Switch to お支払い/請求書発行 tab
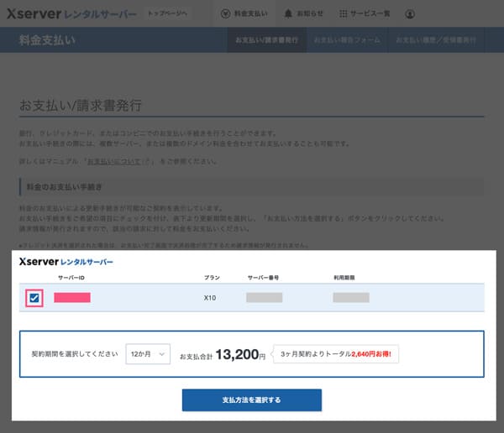504x433 pixels. click(x=265, y=40)
